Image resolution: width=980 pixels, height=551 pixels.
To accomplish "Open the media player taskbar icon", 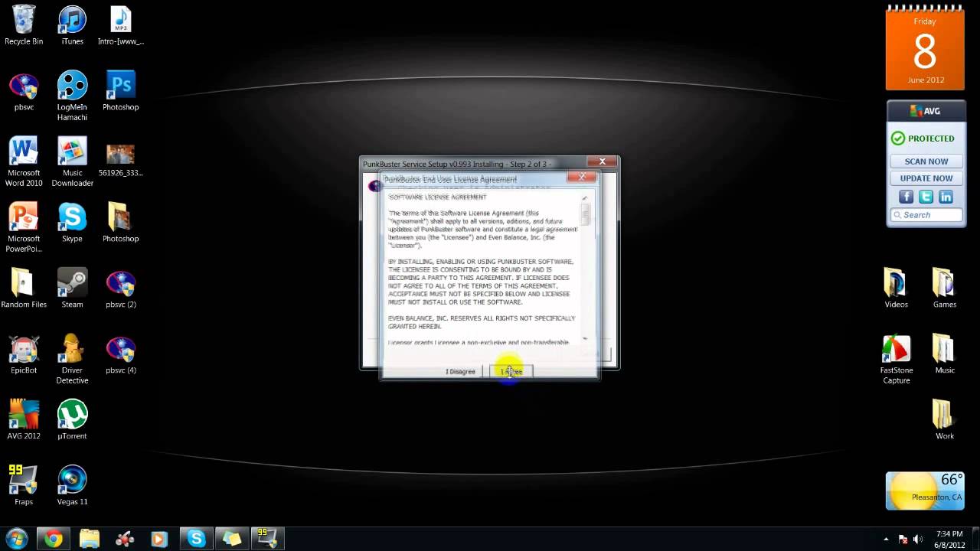I will (x=159, y=539).
